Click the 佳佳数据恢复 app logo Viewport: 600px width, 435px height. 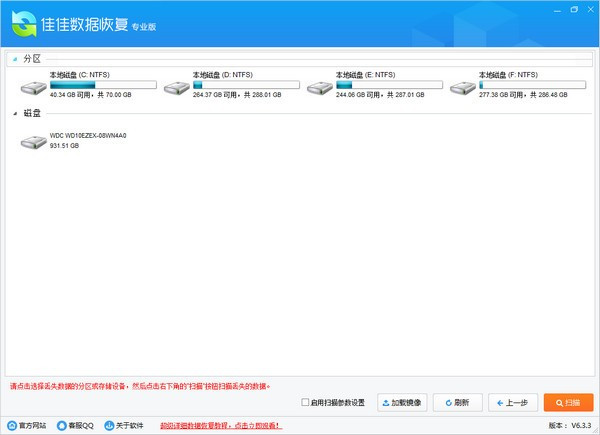click(x=24, y=24)
